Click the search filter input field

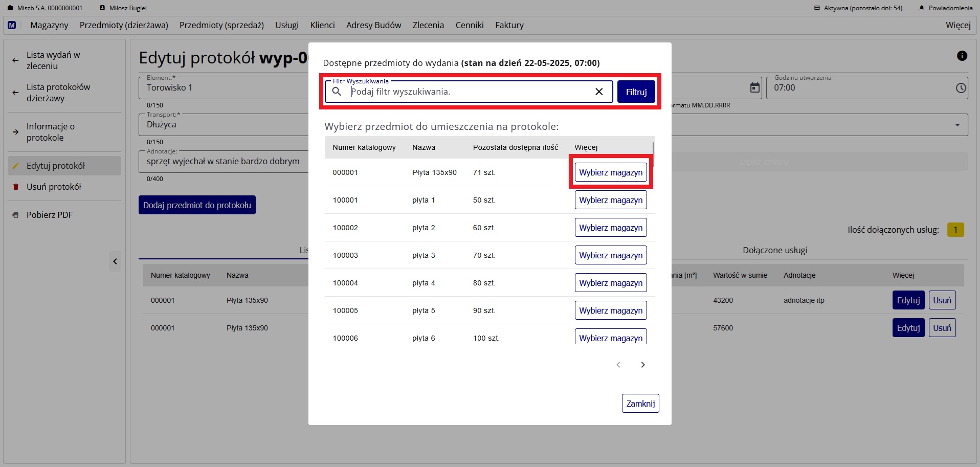pyautogui.click(x=468, y=92)
